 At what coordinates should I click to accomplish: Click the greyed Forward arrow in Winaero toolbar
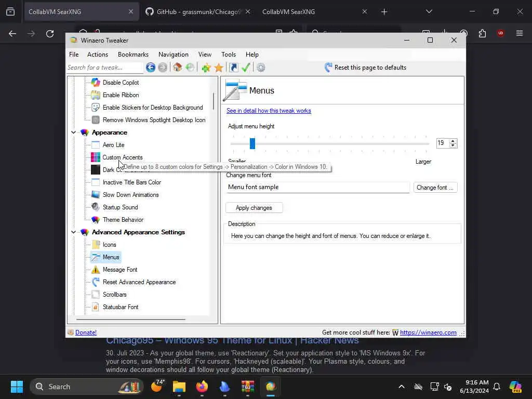[x=163, y=68]
